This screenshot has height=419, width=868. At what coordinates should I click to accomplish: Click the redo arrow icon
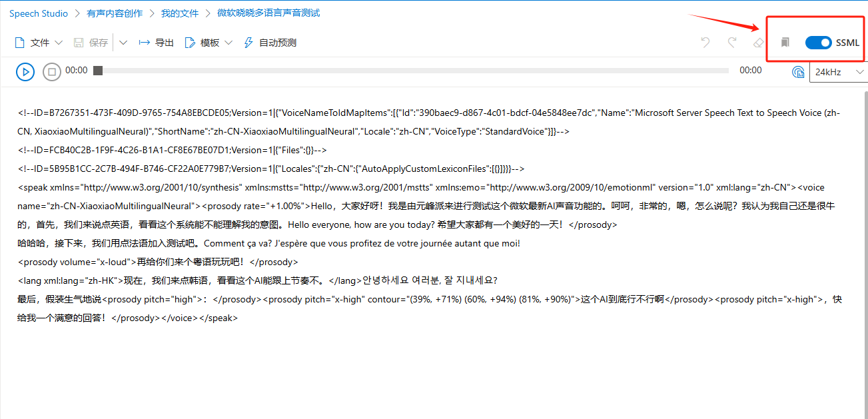tap(732, 43)
